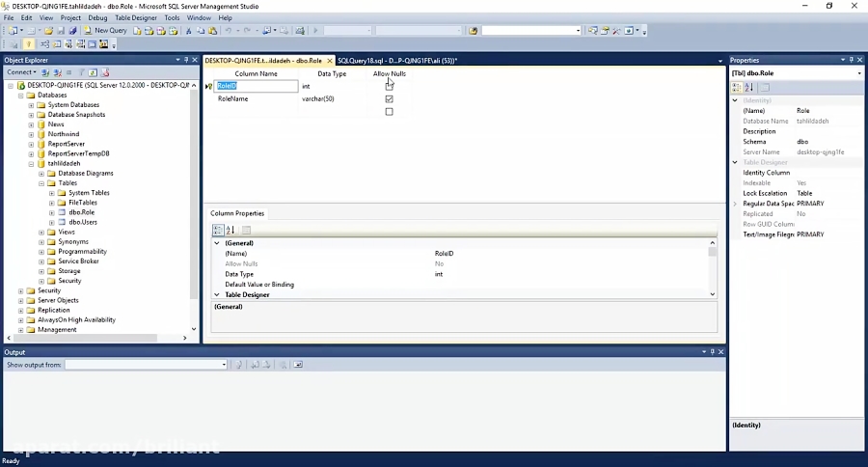Toggle Allow Nulls checkbox in empty third row
Image resolution: width=868 pixels, height=467 pixels.
tap(390, 111)
